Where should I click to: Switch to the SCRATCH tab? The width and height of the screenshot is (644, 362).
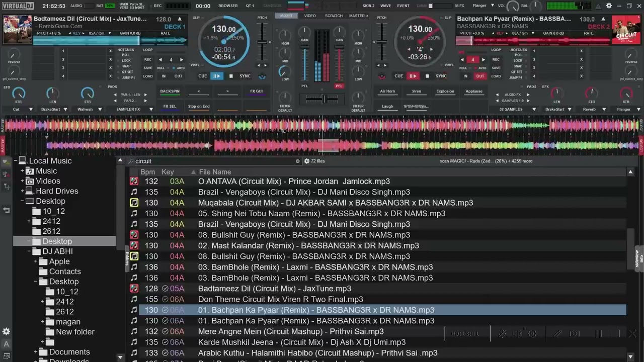pos(334,16)
